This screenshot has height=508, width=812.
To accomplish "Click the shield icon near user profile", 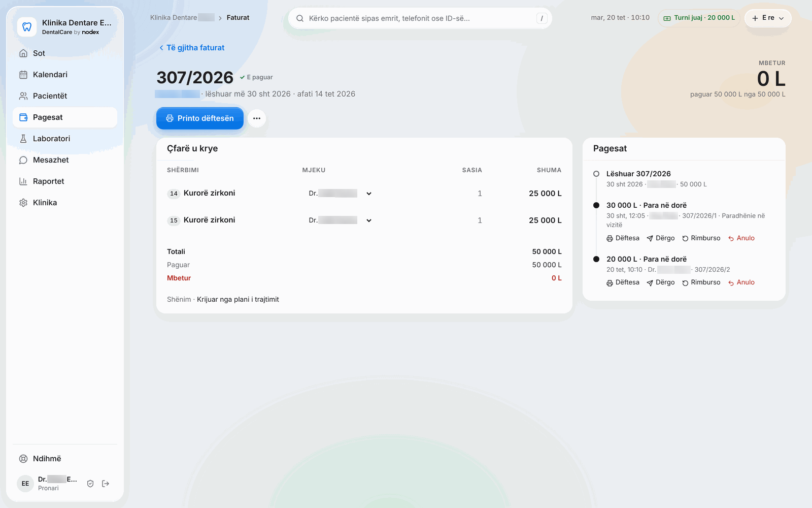I will pos(90,484).
